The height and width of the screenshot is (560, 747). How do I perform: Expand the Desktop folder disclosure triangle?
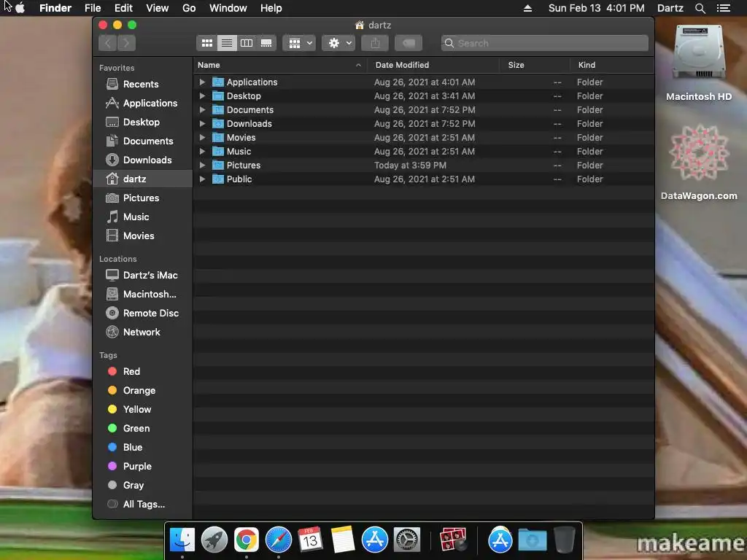pyautogui.click(x=202, y=96)
